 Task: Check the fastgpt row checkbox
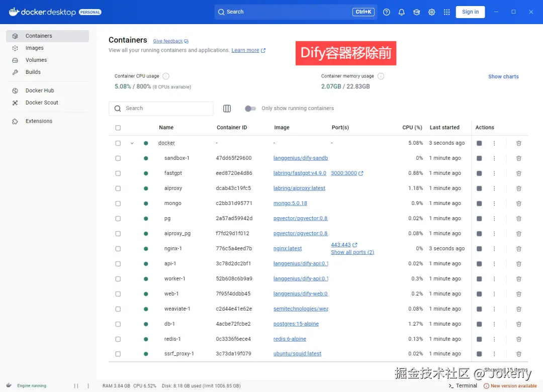coord(118,173)
